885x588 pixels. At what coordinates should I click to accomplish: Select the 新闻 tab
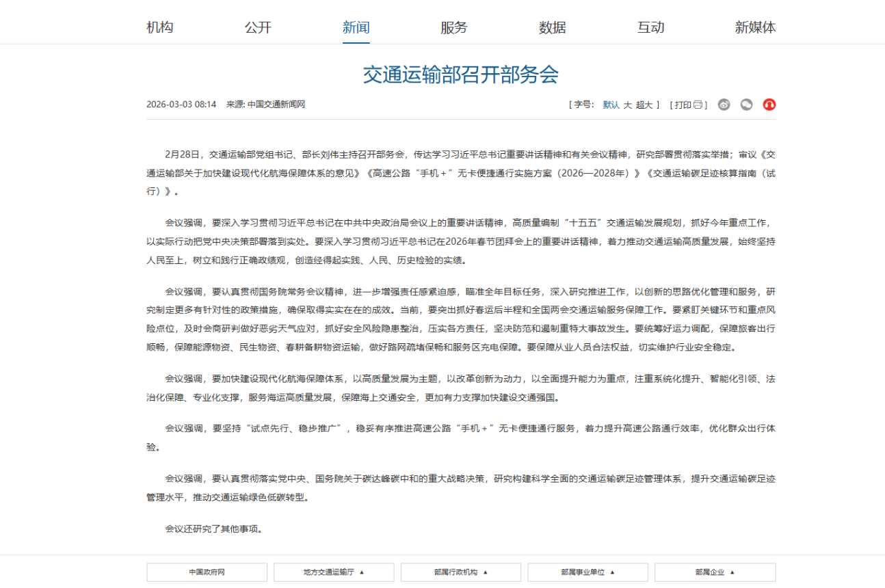(356, 27)
